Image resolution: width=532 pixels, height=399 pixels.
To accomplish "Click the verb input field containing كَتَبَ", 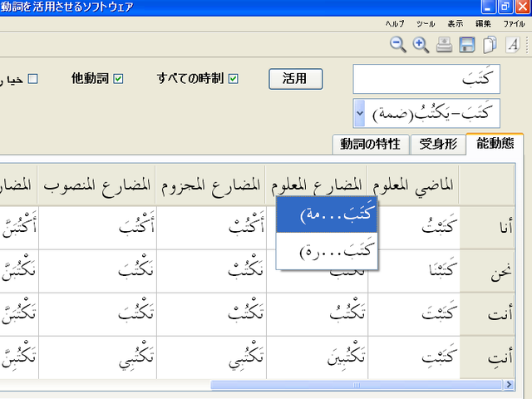I will (x=426, y=79).
